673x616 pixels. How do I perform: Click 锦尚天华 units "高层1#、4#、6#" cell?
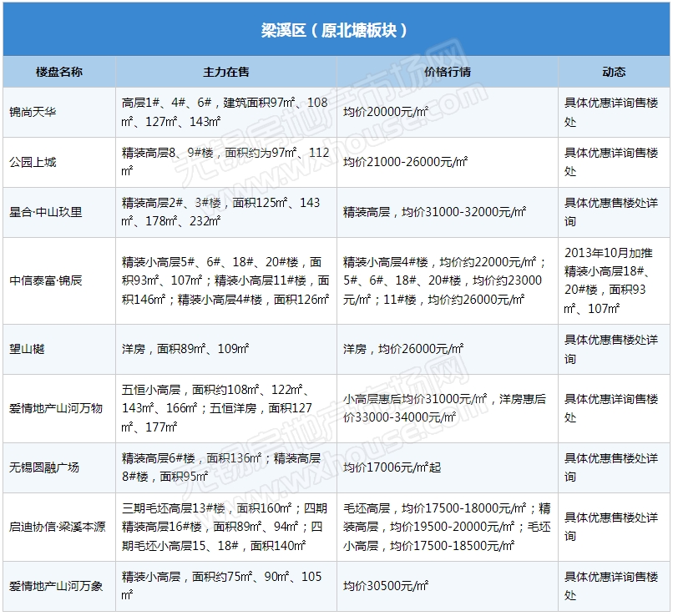click(225, 112)
